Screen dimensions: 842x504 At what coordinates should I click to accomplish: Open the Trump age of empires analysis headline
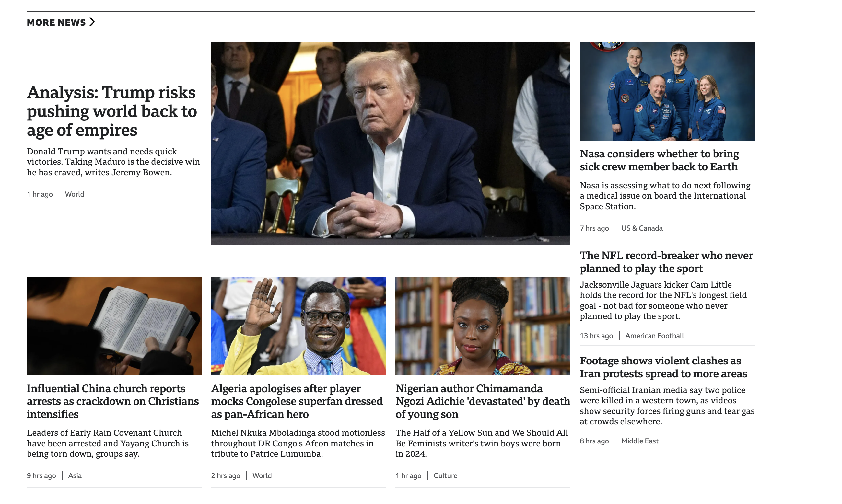tap(112, 111)
